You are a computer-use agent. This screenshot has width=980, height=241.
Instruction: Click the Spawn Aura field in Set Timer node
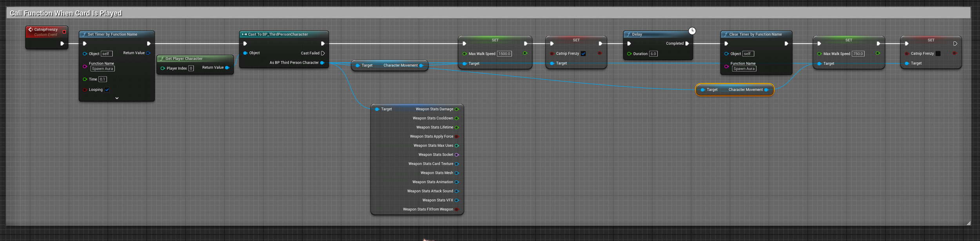[103, 69]
